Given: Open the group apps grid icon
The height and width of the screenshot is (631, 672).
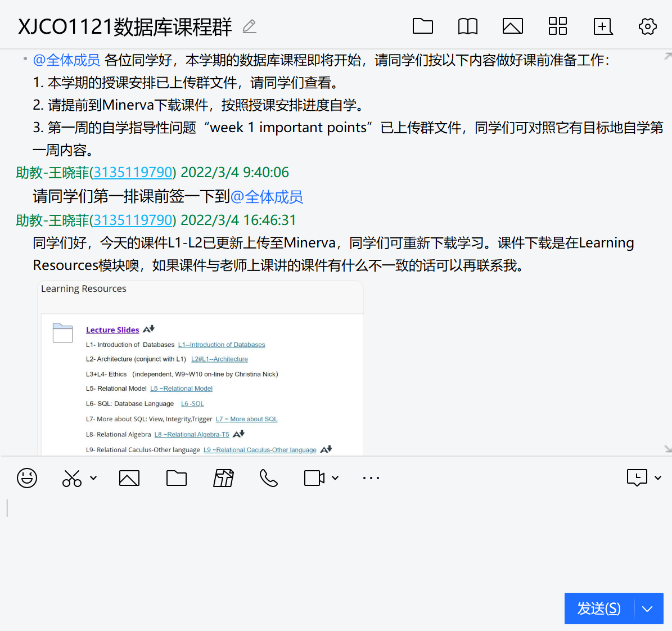Looking at the screenshot, I should click(x=557, y=26).
